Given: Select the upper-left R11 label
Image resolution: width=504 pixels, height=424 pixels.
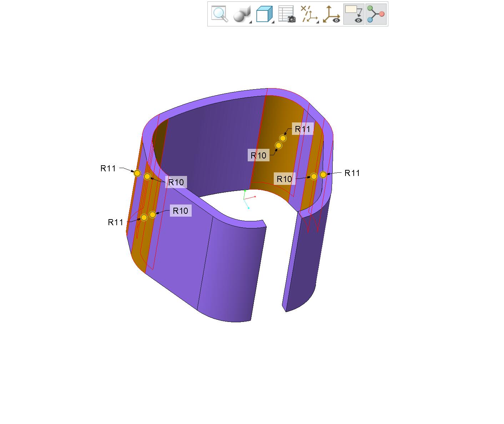Looking at the screenshot, I should pos(108,168).
